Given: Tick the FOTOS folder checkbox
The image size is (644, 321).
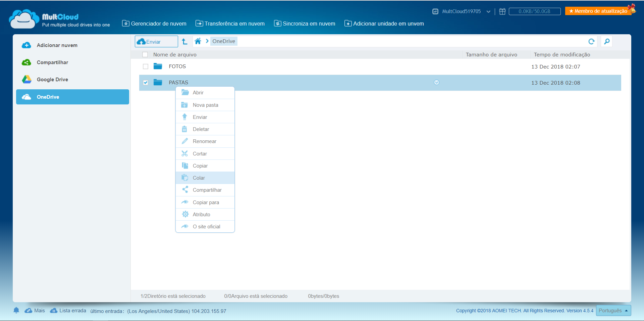Looking at the screenshot, I should [x=146, y=66].
